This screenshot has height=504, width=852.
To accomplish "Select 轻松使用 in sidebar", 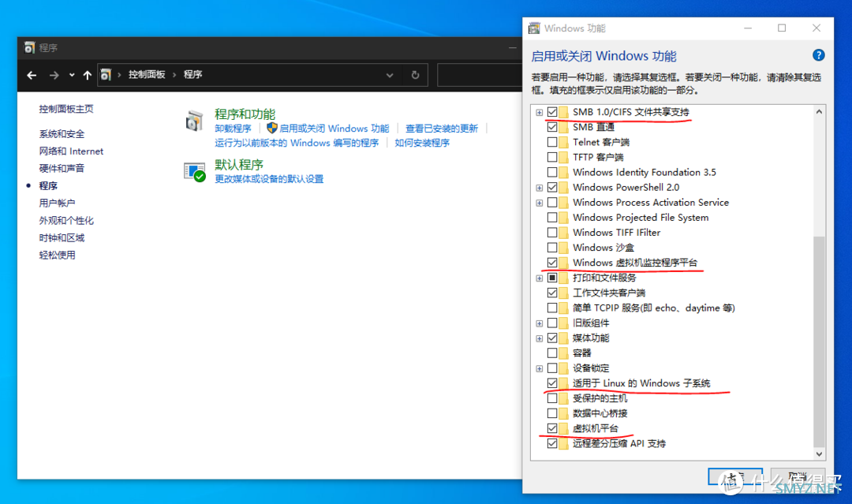I will pos(57,256).
